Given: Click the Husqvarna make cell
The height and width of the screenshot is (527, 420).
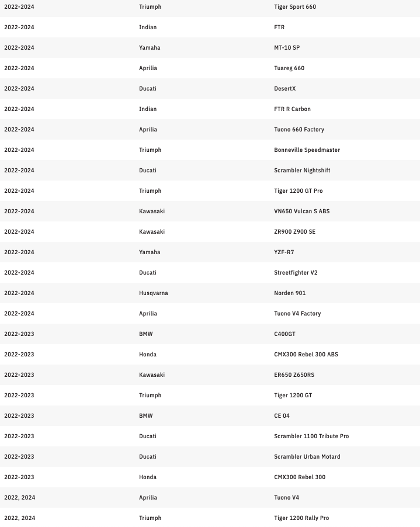Looking at the screenshot, I should click(153, 293).
